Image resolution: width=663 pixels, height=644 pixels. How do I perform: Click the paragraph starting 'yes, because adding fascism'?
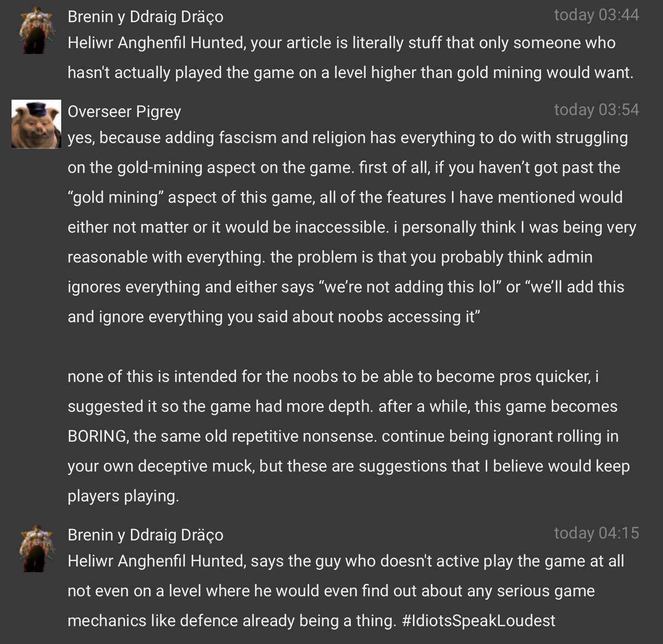click(352, 227)
